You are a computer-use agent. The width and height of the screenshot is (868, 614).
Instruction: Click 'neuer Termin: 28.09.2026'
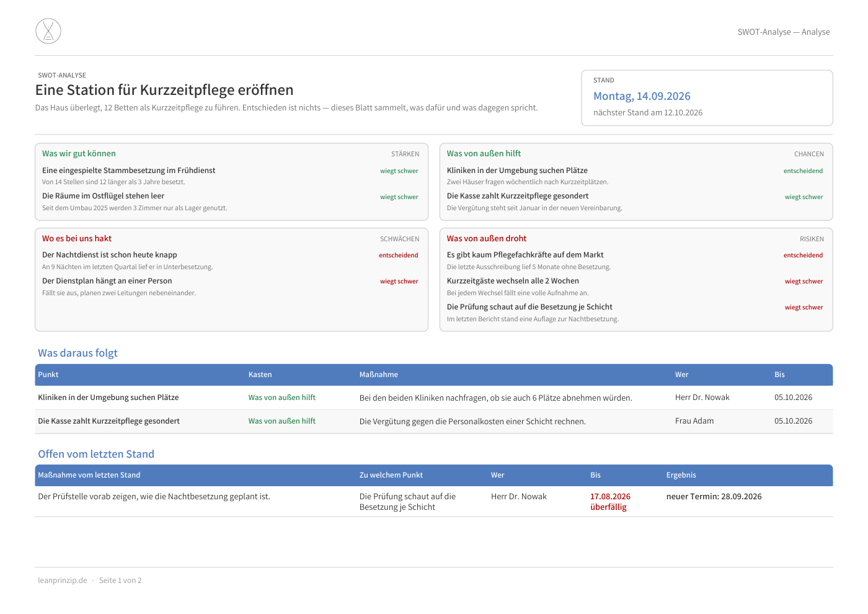[x=714, y=497]
